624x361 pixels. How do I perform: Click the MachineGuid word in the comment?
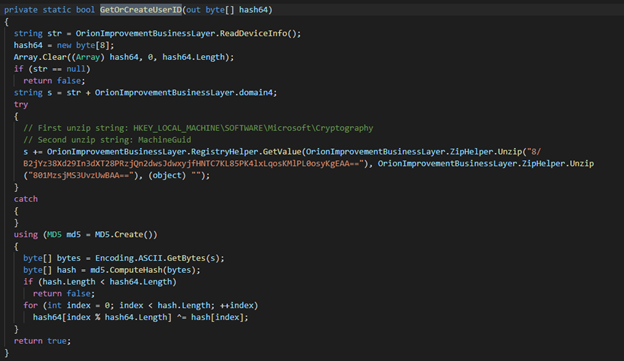tap(164, 140)
